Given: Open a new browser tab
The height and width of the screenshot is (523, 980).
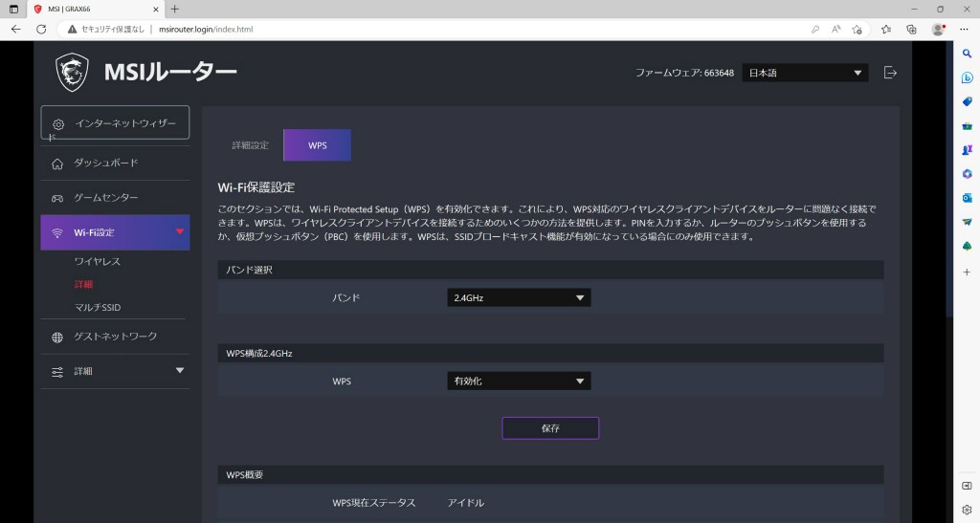Looking at the screenshot, I should [175, 10].
